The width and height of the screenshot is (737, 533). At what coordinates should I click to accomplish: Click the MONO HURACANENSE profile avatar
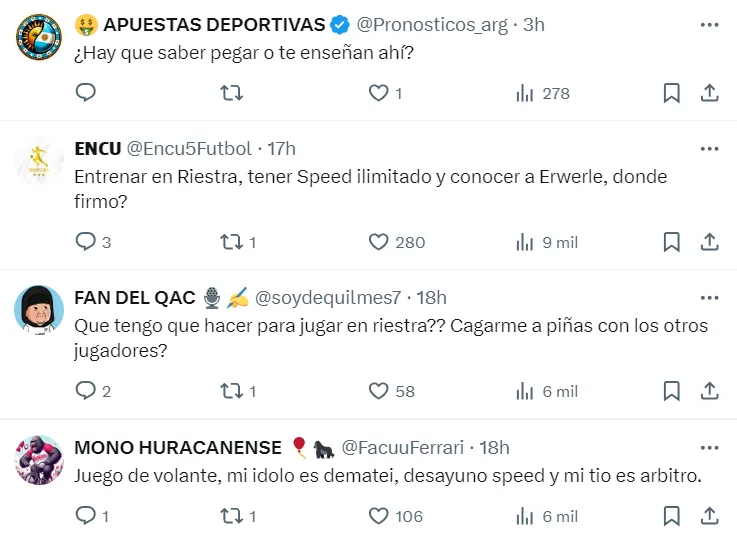point(39,459)
